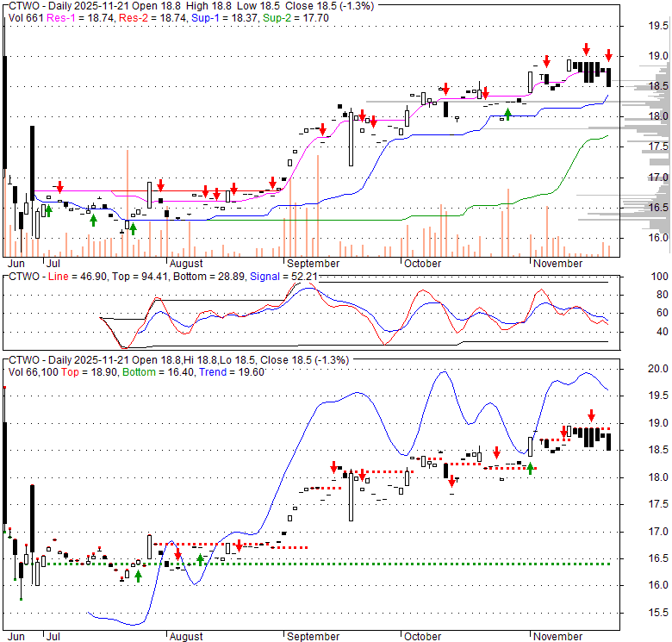Click the 19.5 price level on the top chart's y-axis

click(659, 26)
